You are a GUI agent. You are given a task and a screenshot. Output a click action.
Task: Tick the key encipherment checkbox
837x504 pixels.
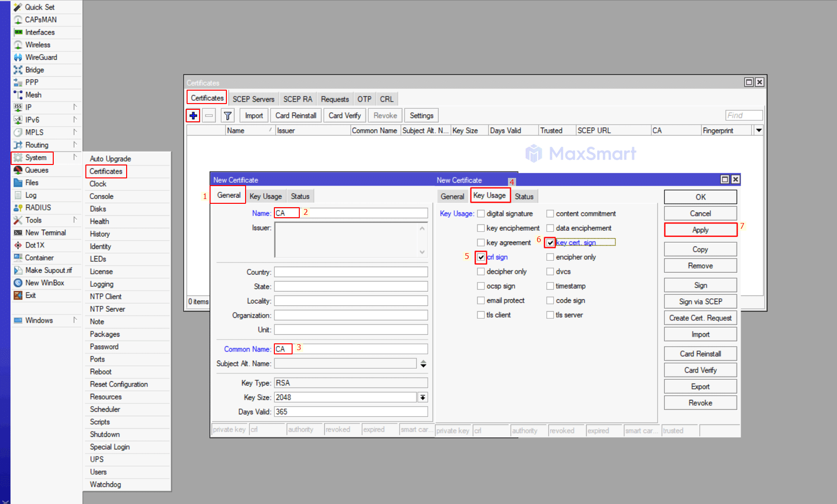481,228
